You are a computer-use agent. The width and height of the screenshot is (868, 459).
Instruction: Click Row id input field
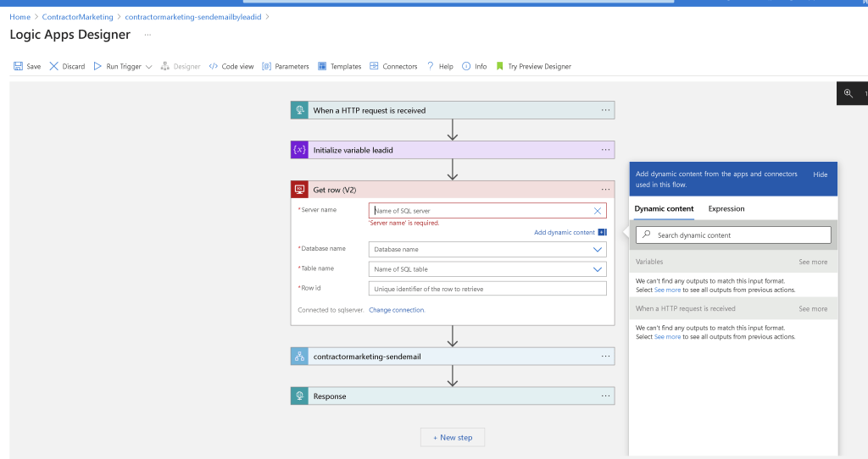(487, 289)
